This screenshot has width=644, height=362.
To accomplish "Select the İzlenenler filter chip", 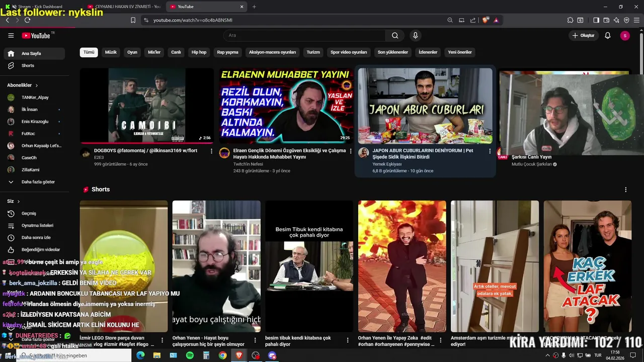I will coord(428,52).
